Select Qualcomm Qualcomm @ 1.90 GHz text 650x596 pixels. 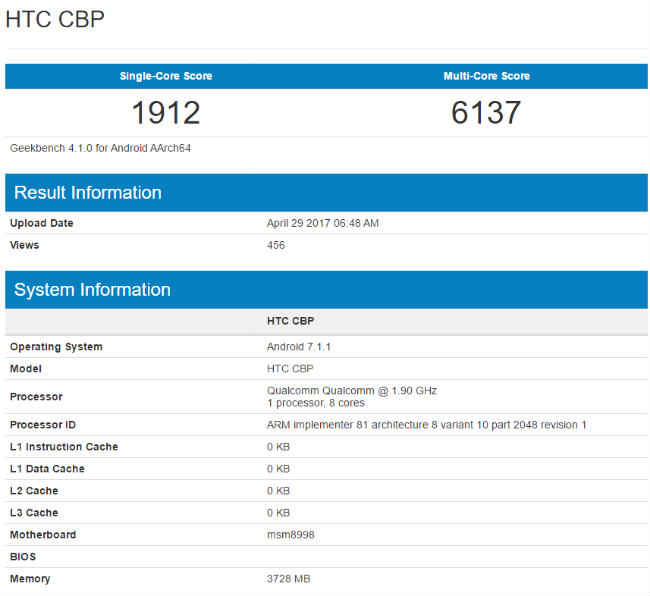(352, 390)
